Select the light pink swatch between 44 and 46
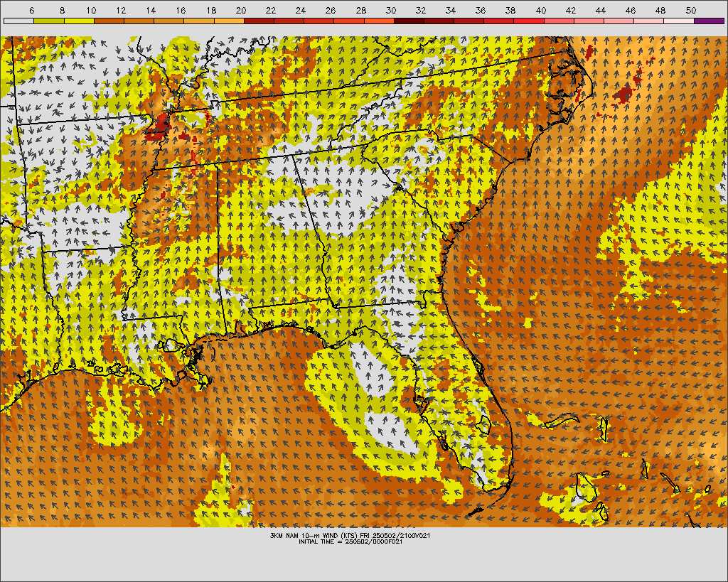Viewport: 728px width, 582px height. click(x=619, y=21)
